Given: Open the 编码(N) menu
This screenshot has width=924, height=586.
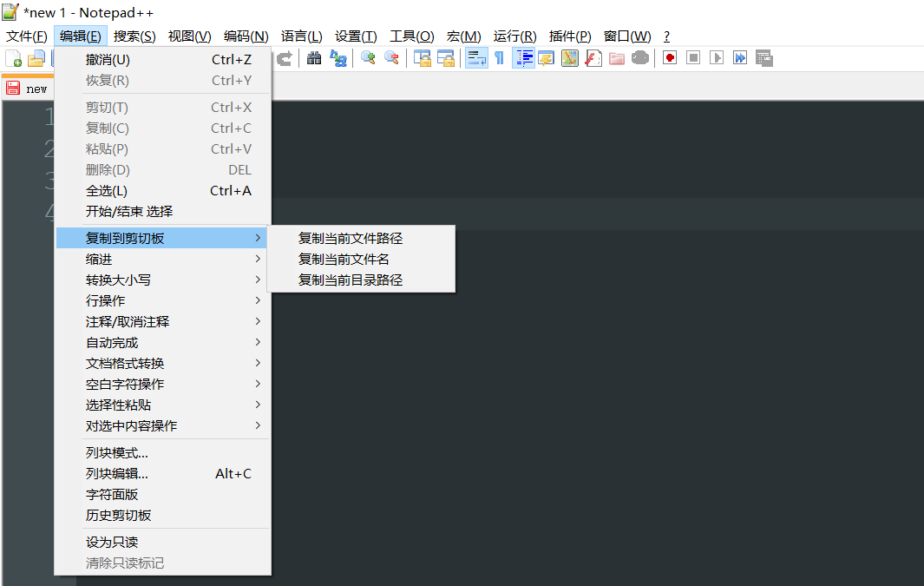Looking at the screenshot, I should 246,36.
